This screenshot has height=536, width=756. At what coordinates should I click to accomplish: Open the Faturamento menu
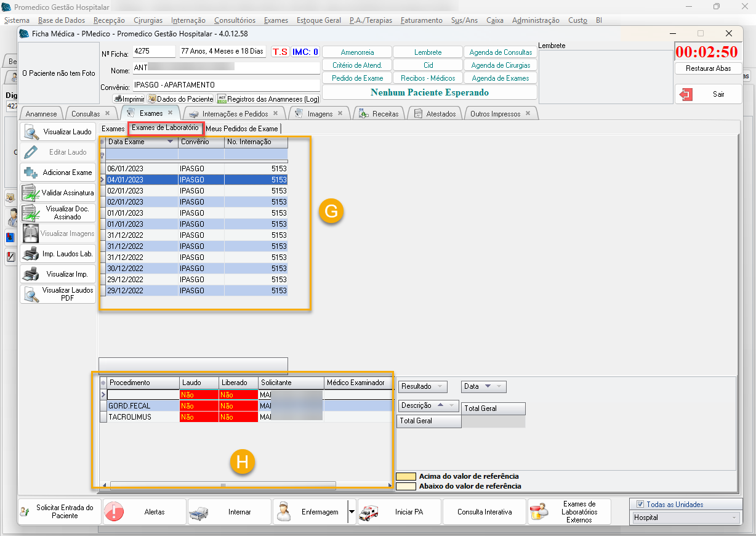coord(421,20)
